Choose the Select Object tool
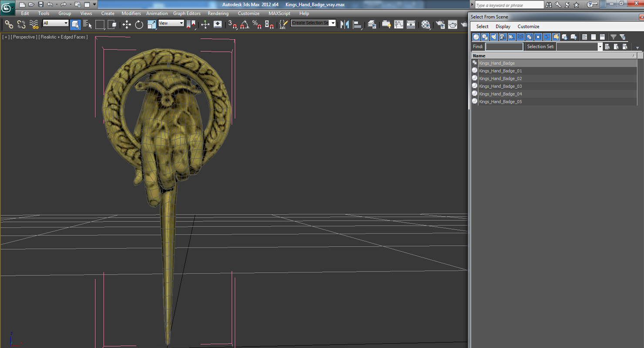This screenshot has width=644, height=348. click(75, 24)
